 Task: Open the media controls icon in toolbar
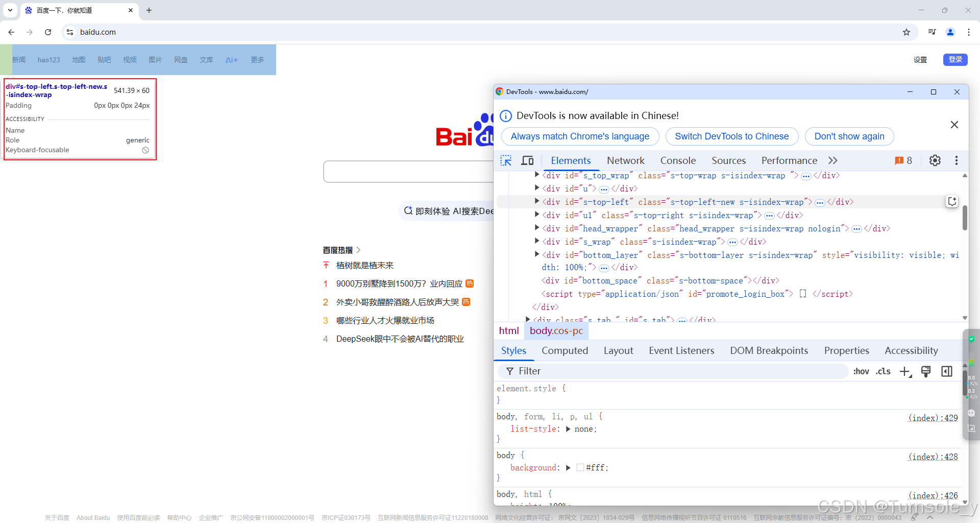[x=932, y=32]
